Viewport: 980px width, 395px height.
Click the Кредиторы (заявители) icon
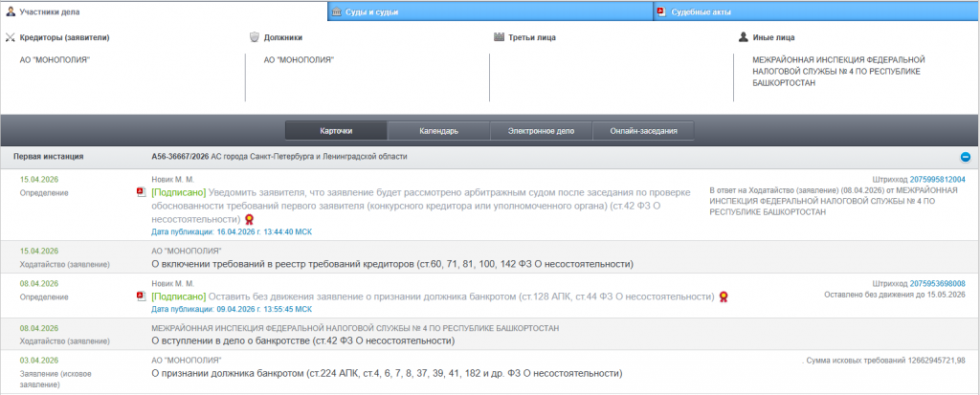pyautogui.click(x=10, y=37)
